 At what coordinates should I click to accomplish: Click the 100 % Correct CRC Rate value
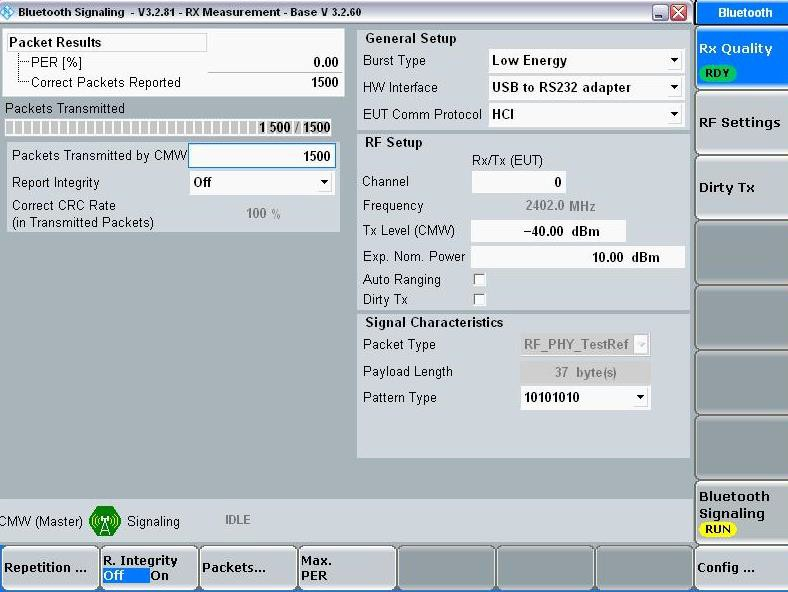(263, 214)
